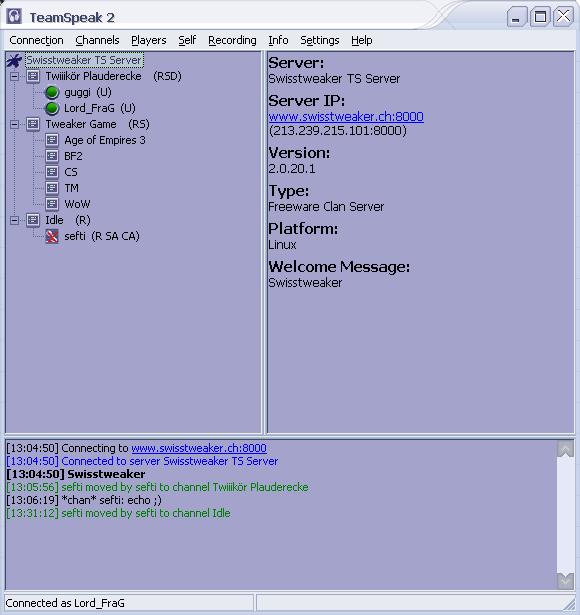Click guggi's green status light
This screenshot has height=615, width=580.
[x=52, y=93]
